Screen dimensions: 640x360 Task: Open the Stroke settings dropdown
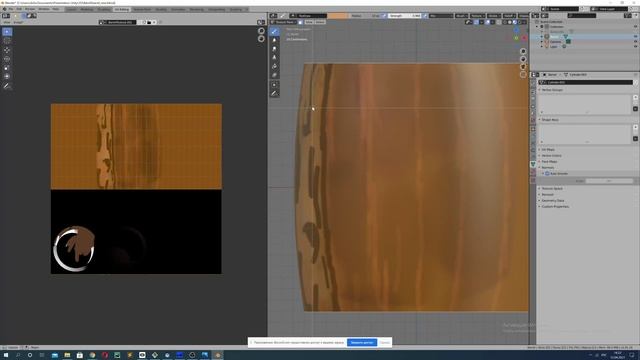pyautogui.click(x=493, y=16)
